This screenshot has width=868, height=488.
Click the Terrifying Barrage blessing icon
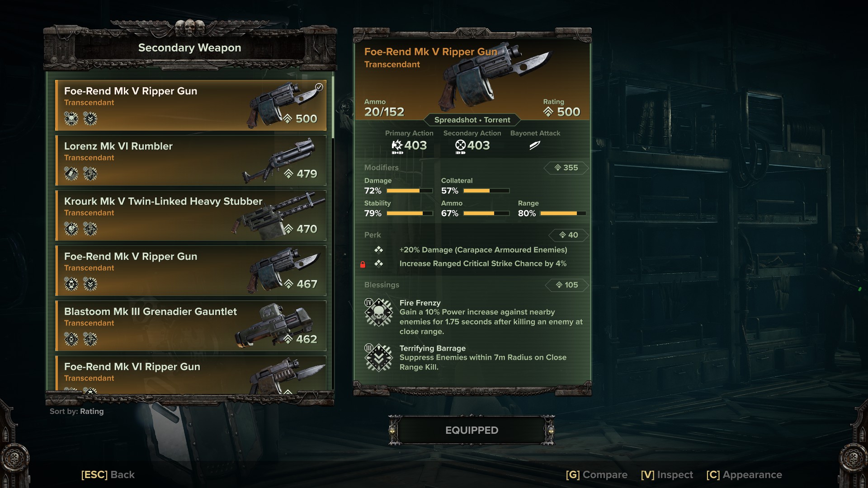(x=379, y=357)
